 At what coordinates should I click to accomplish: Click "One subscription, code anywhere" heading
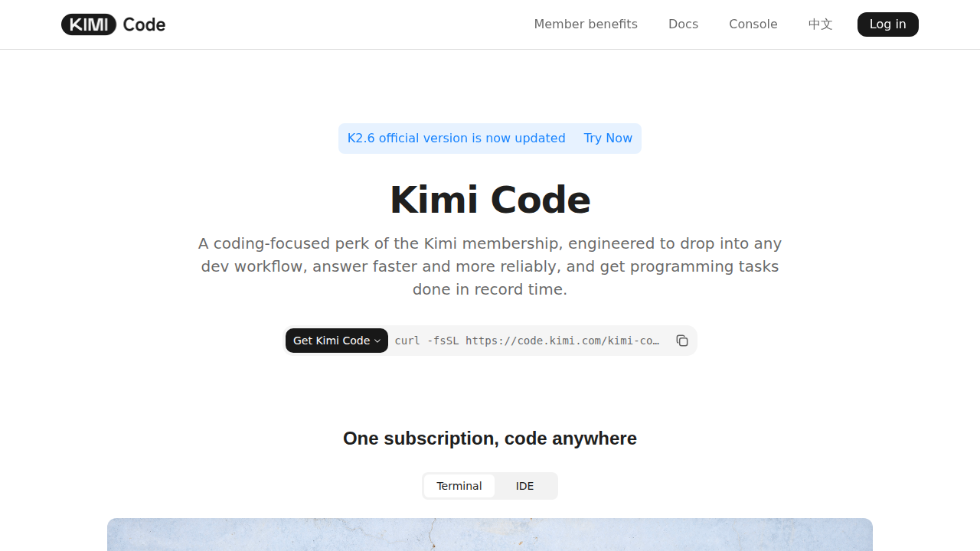coord(490,439)
